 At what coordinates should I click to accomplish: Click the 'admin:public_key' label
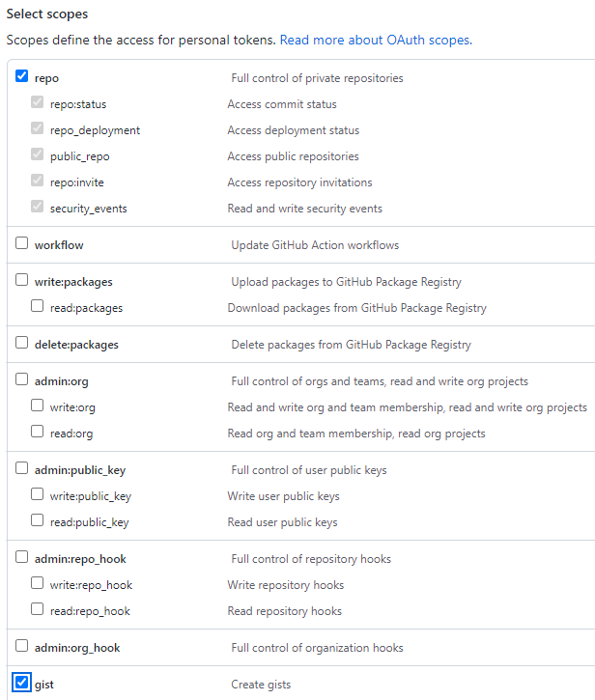point(80,470)
